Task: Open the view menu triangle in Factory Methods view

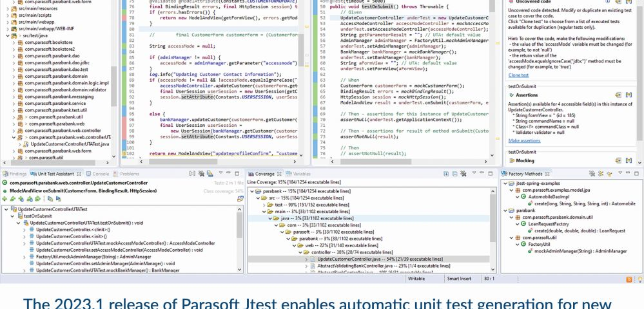Action: 620,174
